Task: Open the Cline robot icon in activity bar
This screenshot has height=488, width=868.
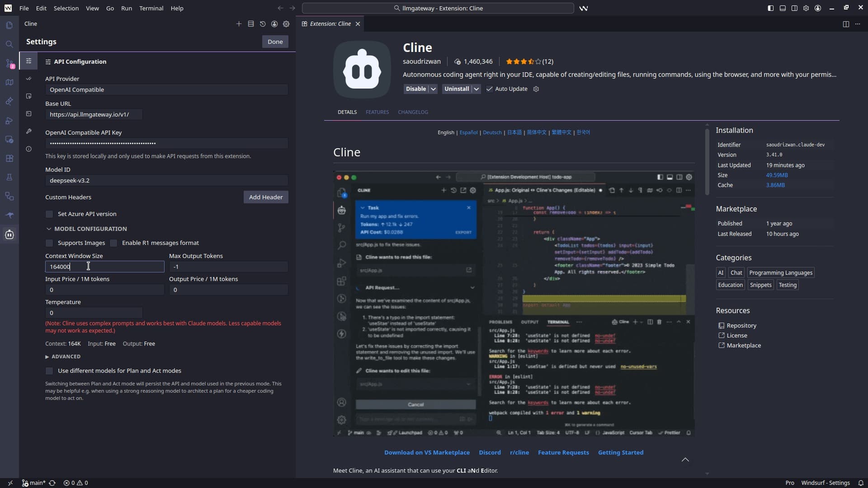Action: 9,235
